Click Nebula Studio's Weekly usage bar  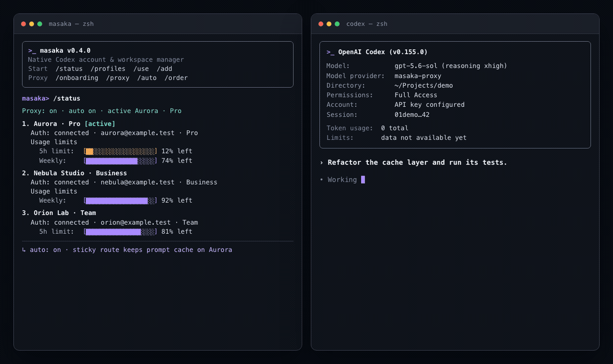pyautogui.click(x=121, y=201)
